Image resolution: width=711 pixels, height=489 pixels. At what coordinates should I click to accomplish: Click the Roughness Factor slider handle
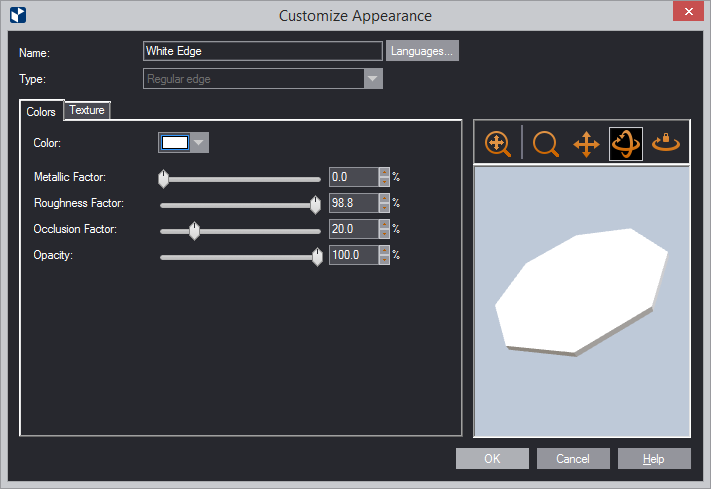click(x=315, y=205)
